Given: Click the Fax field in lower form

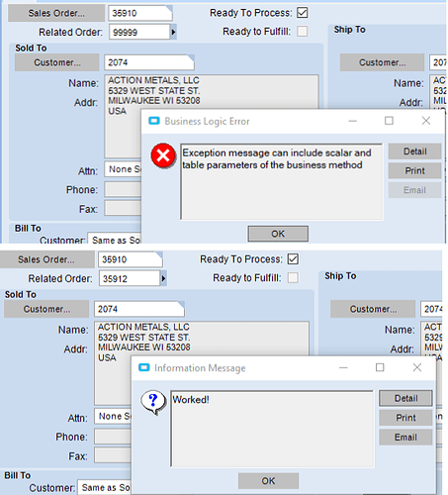Looking at the screenshot, I should pos(113,455).
